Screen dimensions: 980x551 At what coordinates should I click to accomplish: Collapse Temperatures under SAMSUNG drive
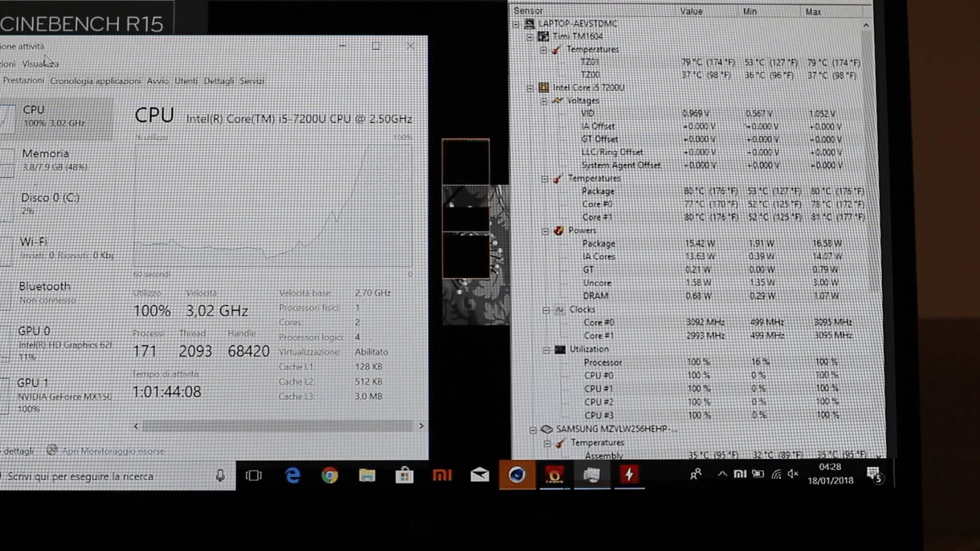(547, 443)
